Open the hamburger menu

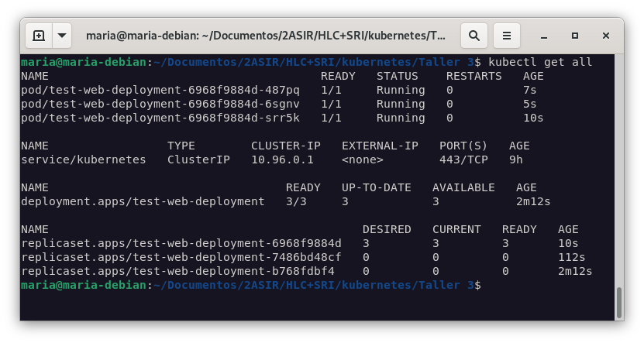(507, 36)
